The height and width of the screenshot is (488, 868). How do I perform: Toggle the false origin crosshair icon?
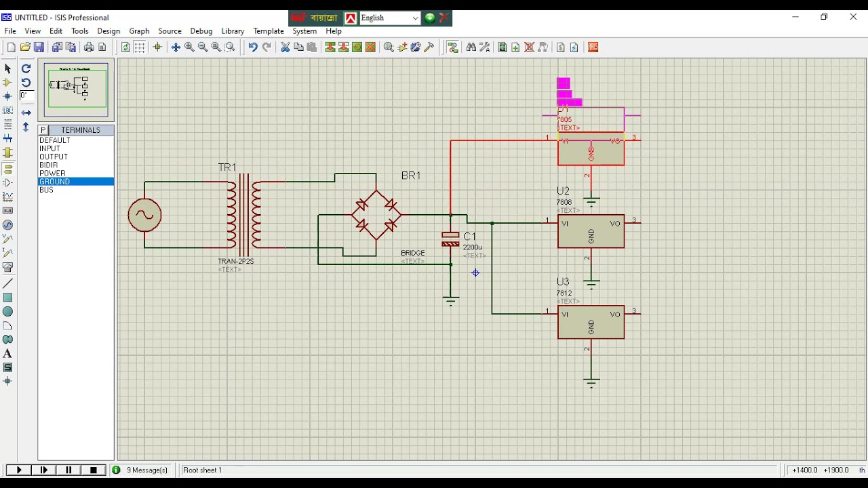(157, 47)
